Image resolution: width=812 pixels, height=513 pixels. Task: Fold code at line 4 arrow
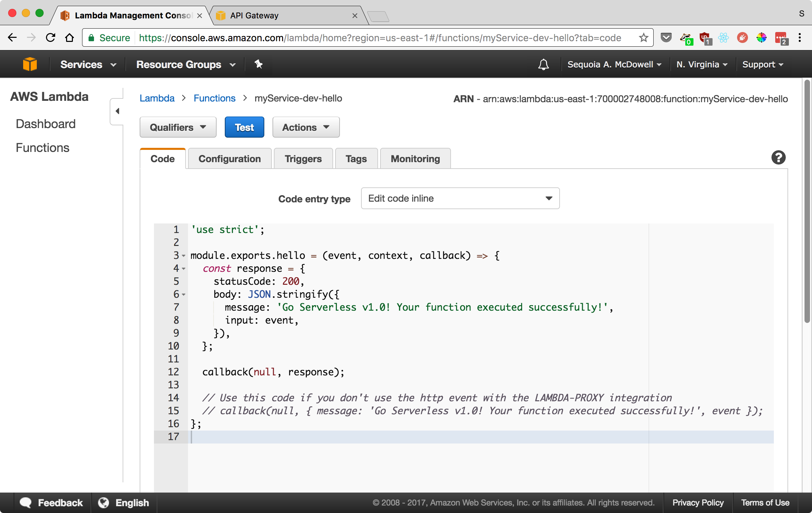[184, 268]
